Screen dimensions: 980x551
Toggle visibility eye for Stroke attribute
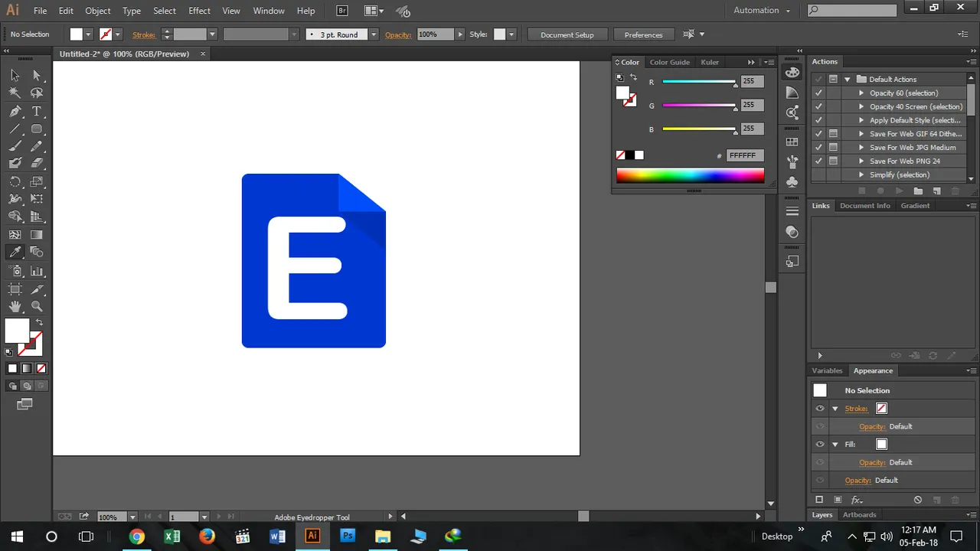[820, 408]
